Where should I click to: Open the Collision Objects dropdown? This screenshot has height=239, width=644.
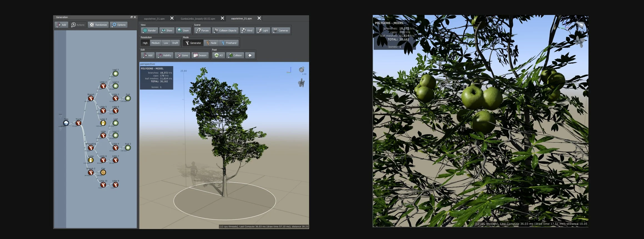(225, 30)
